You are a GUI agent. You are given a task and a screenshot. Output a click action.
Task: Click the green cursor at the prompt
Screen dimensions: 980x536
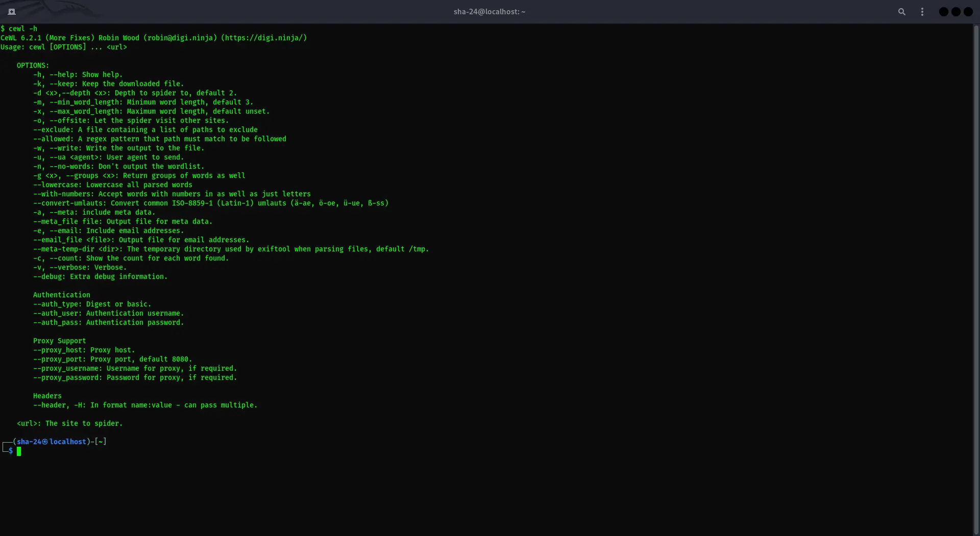click(19, 451)
